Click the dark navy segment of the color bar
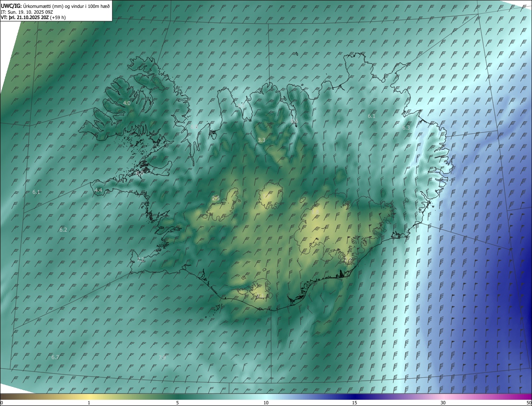 355,396
